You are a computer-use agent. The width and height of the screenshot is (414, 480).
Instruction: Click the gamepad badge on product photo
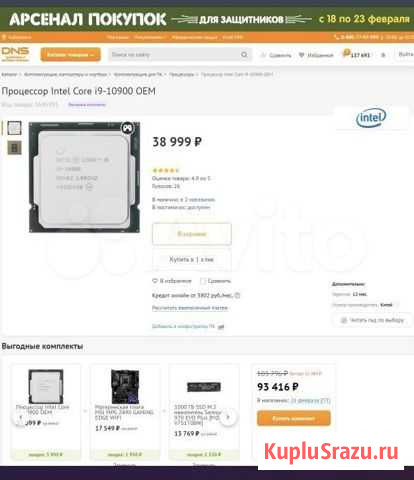pos(127,128)
